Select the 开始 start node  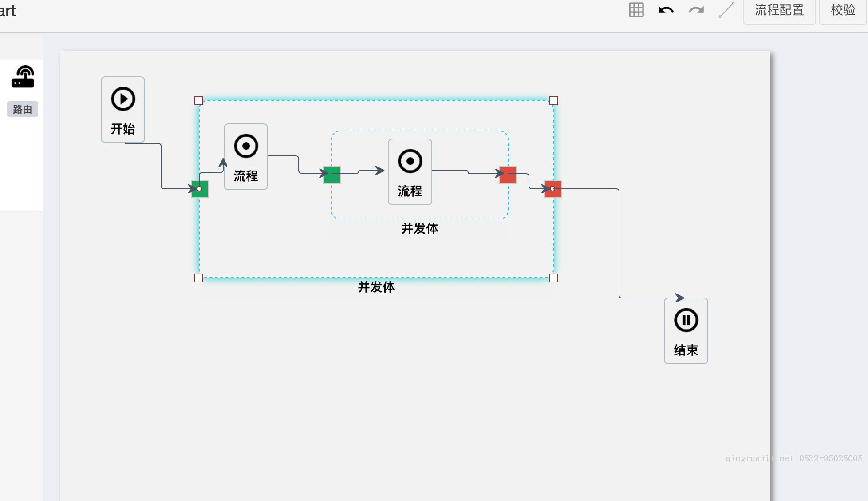coord(123,110)
